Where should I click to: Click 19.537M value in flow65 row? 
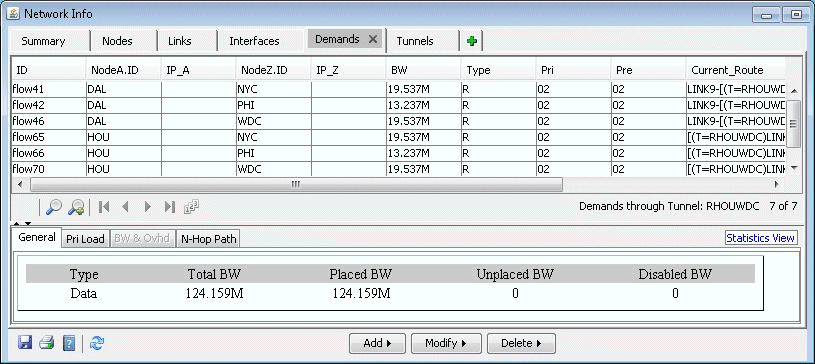coord(424,138)
